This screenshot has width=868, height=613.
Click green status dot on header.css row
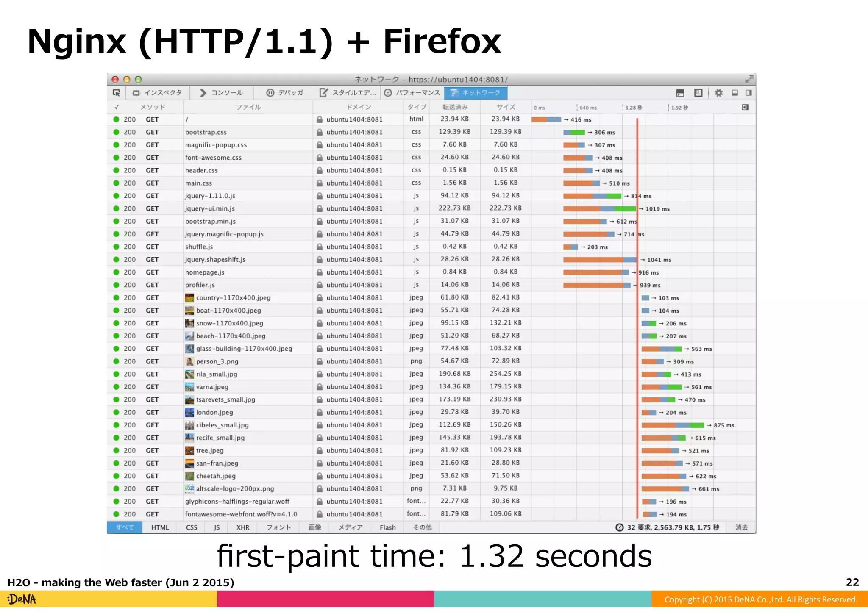116,170
